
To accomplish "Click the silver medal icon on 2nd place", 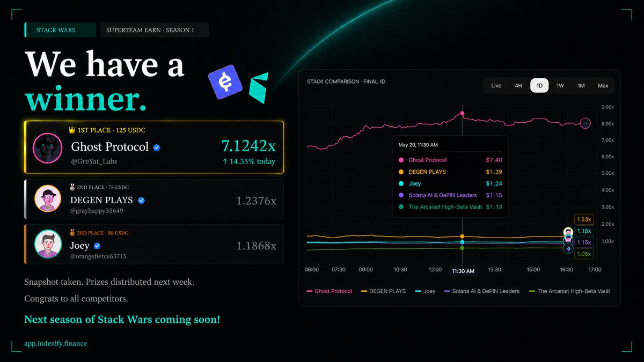I will (73, 187).
